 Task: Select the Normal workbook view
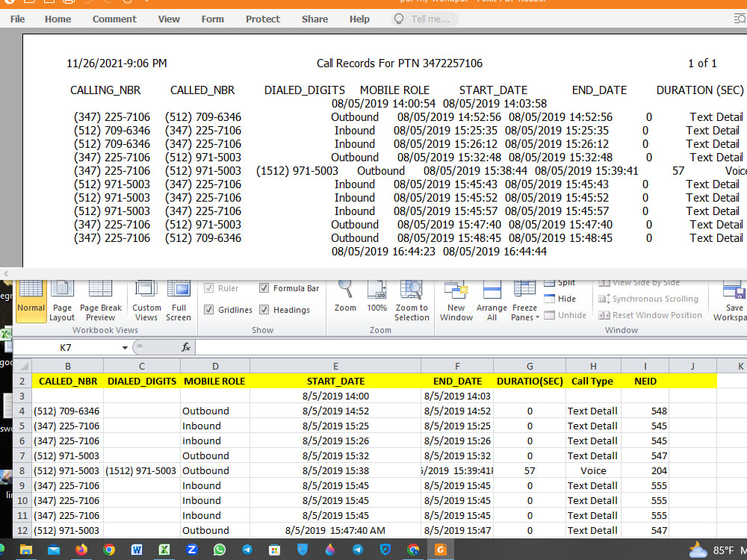(31, 301)
